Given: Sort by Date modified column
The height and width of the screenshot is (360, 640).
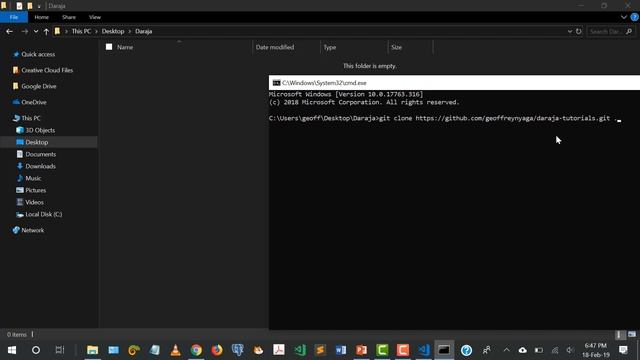Looking at the screenshot, I should click(275, 47).
